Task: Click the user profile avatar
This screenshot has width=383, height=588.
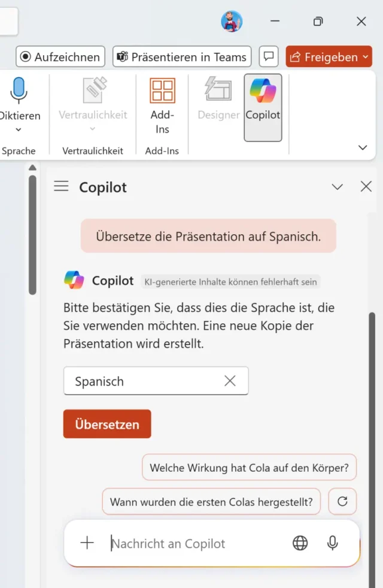Action: 232,22
